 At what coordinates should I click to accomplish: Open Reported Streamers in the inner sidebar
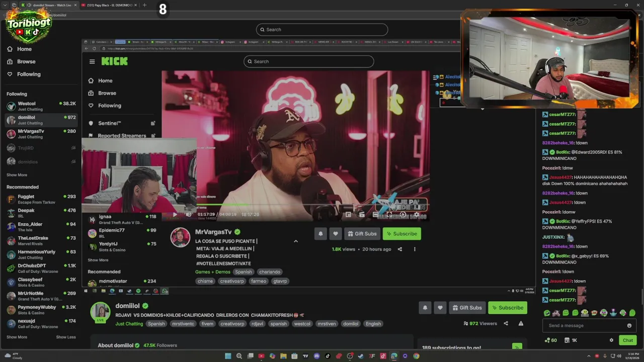(x=122, y=135)
